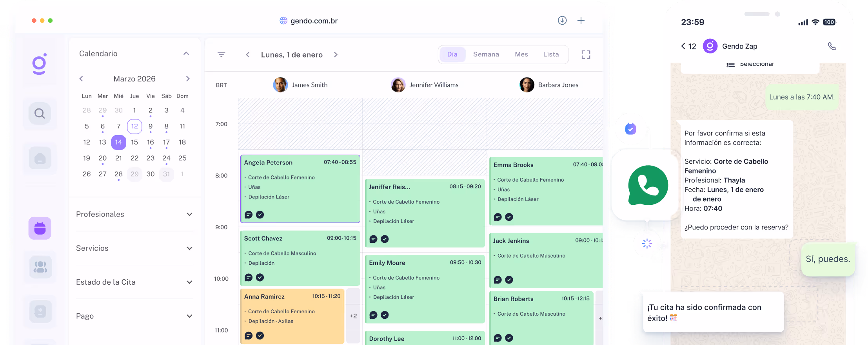
Task: Open the message icon on Angela Peterson's appointment
Action: [249, 215]
